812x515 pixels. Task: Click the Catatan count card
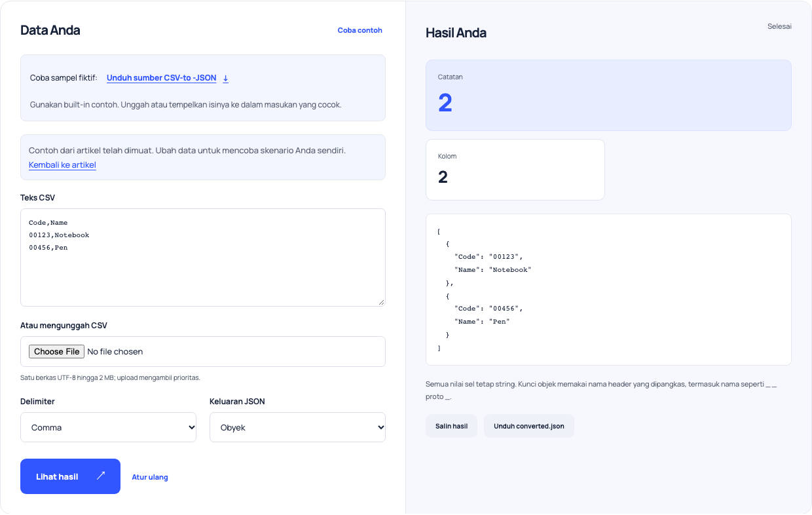608,96
